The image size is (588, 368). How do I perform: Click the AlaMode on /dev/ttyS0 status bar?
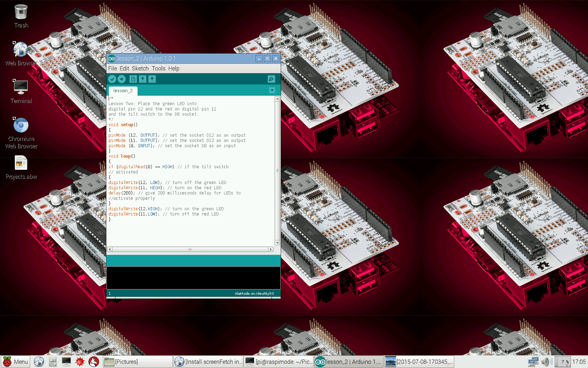pyautogui.click(x=254, y=293)
